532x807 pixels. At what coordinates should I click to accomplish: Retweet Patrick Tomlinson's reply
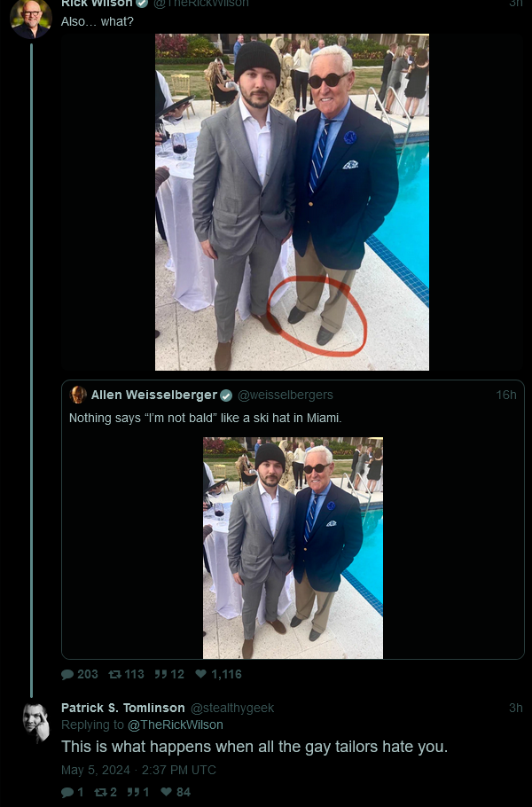pyautogui.click(x=100, y=792)
